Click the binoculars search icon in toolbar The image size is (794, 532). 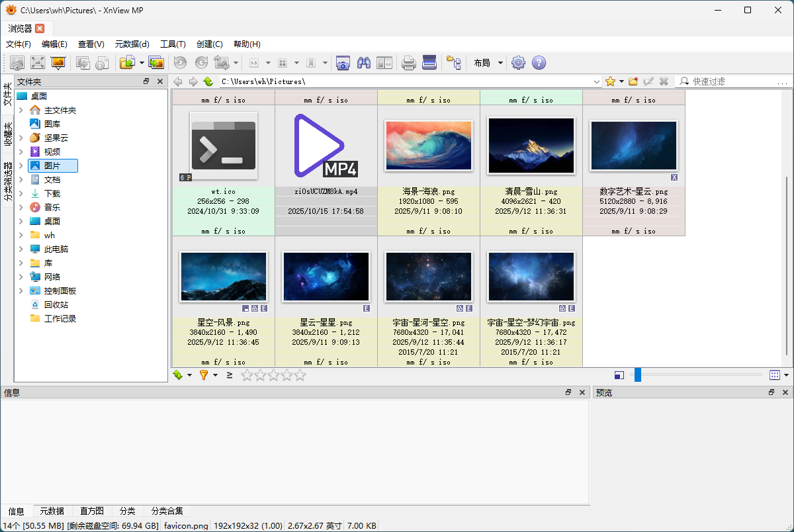[363, 63]
